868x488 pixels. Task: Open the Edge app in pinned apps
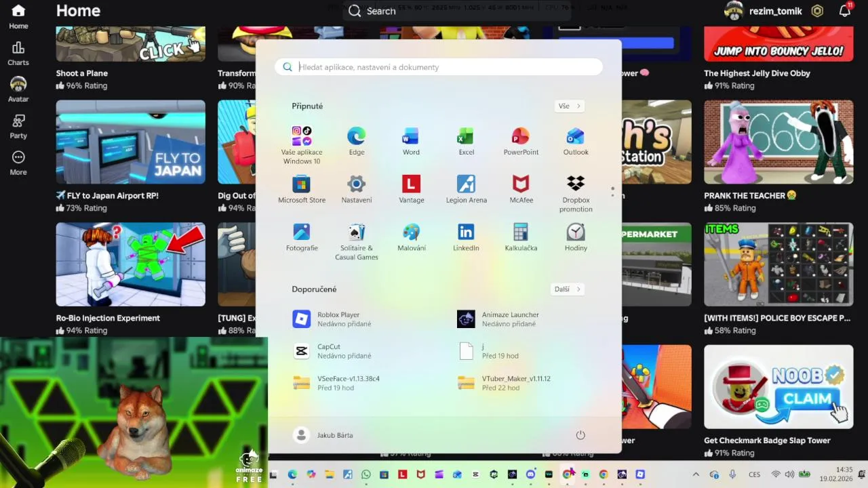357,142
